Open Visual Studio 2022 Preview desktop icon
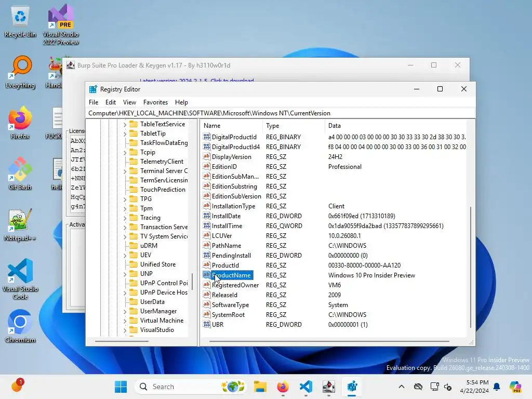This screenshot has width=532, height=399. click(61, 24)
